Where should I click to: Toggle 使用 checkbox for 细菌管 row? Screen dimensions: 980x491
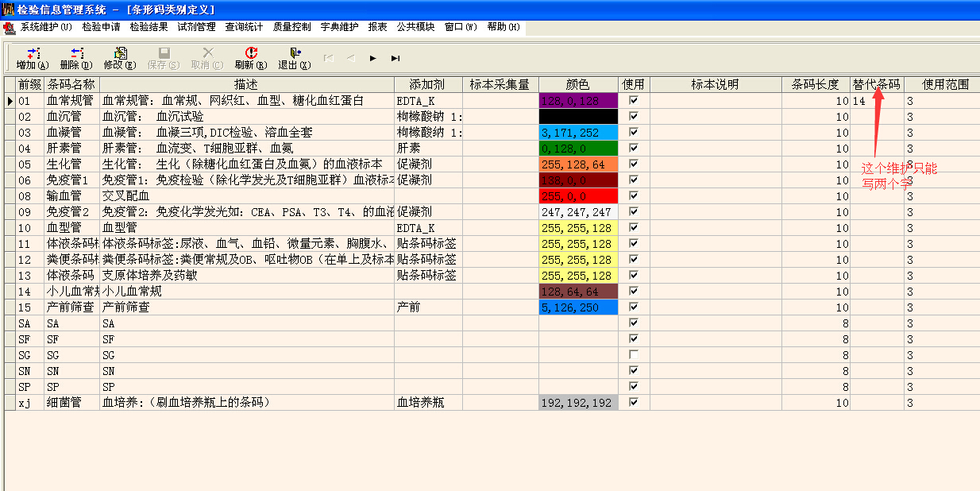634,403
